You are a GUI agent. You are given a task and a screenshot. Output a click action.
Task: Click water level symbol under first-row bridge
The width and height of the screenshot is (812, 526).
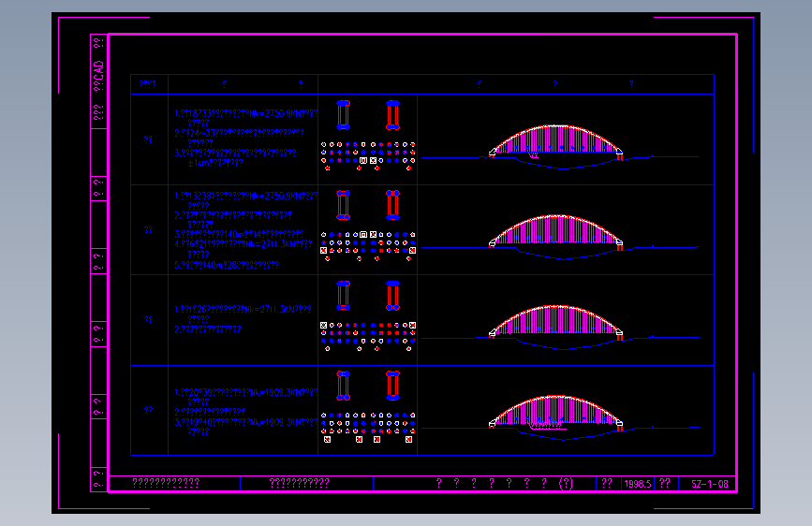[534, 154]
